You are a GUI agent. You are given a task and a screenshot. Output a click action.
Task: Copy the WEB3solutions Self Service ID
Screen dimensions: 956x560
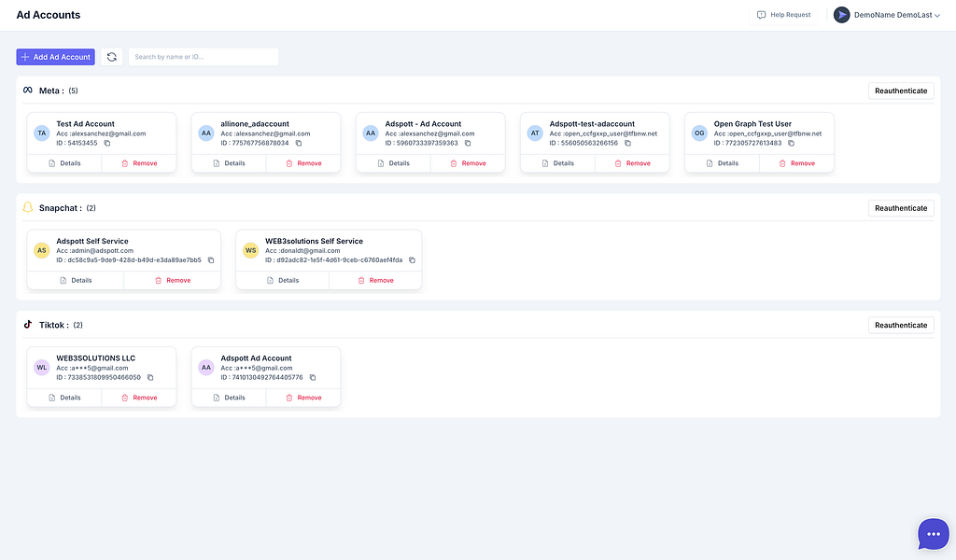412,260
